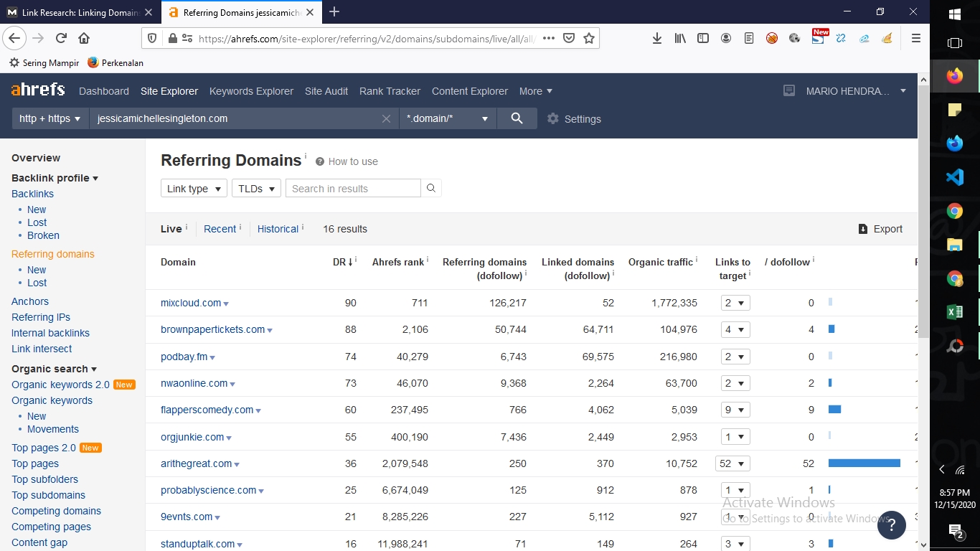This screenshot has width=980, height=551.
Task: Click the broom cleaner extension icon
Action: pos(887,39)
